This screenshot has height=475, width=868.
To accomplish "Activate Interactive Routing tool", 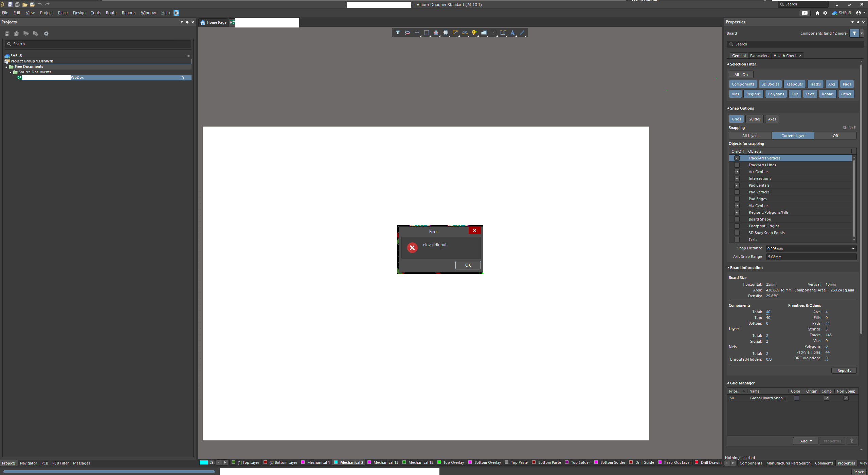I will tap(455, 33).
